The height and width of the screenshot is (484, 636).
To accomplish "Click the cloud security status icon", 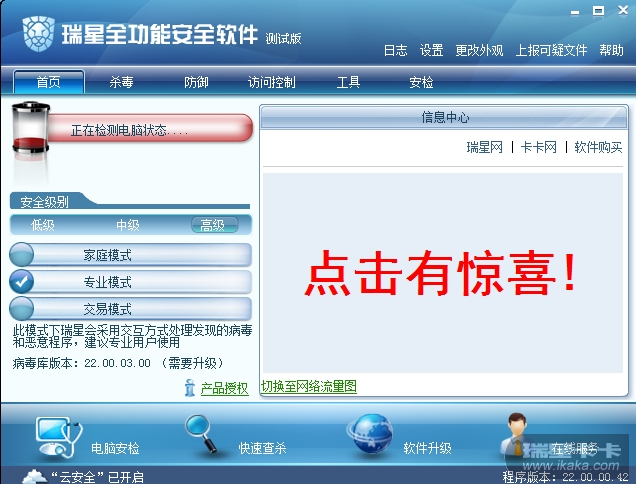I will (x=34, y=476).
